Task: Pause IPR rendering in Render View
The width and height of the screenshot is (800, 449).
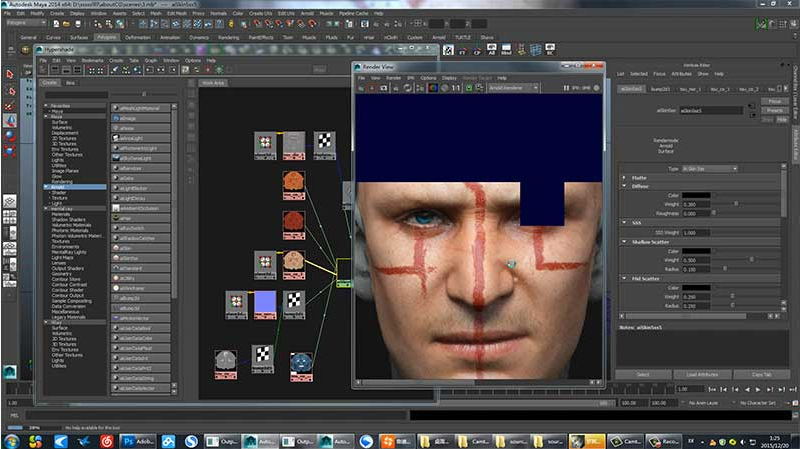Action: 566,88
